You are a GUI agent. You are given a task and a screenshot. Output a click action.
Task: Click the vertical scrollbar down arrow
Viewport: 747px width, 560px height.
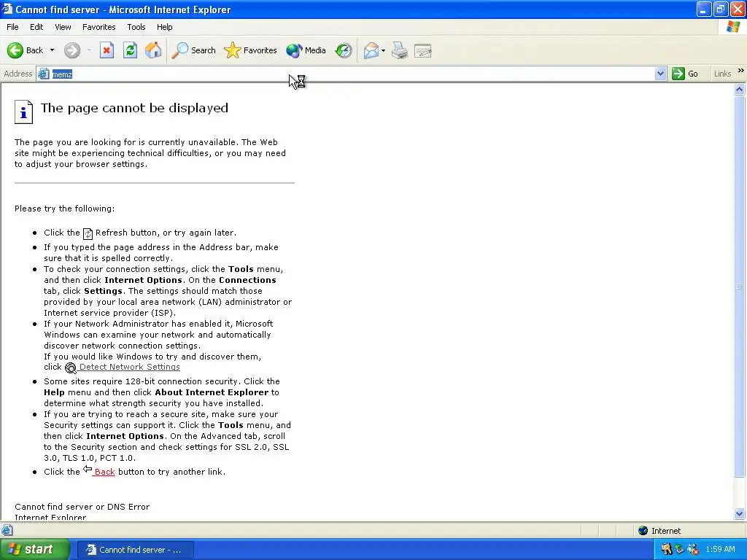pos(740,513)
